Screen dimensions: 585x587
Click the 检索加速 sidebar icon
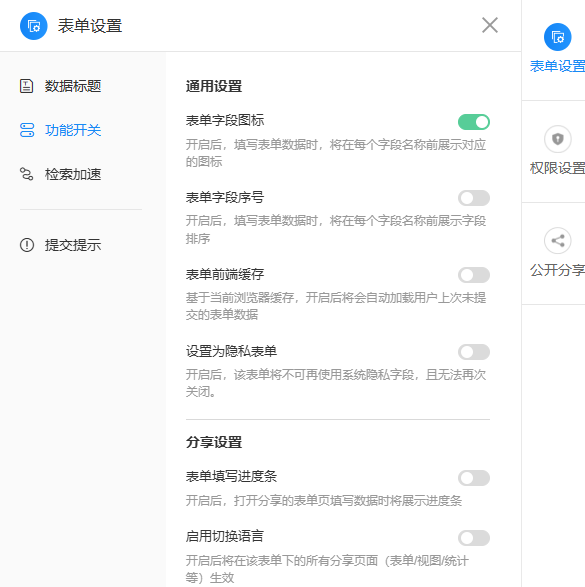pos(27,174)
